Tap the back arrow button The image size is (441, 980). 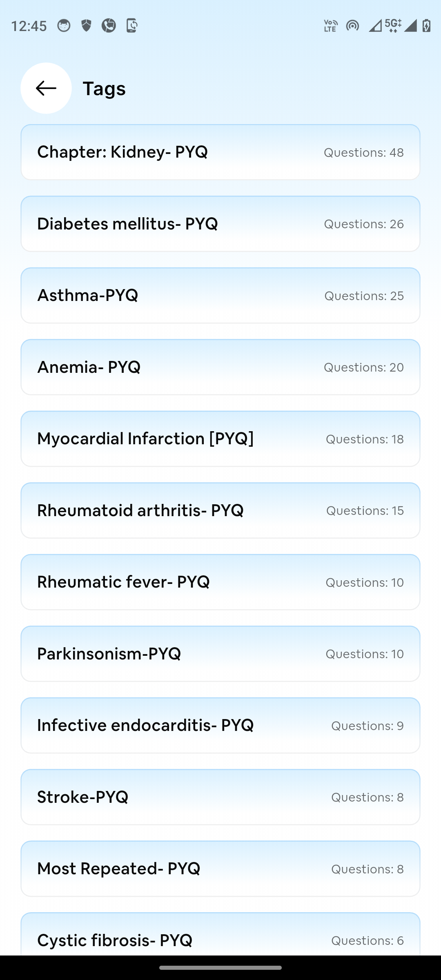pyautogui.click(x=46, y=88)
